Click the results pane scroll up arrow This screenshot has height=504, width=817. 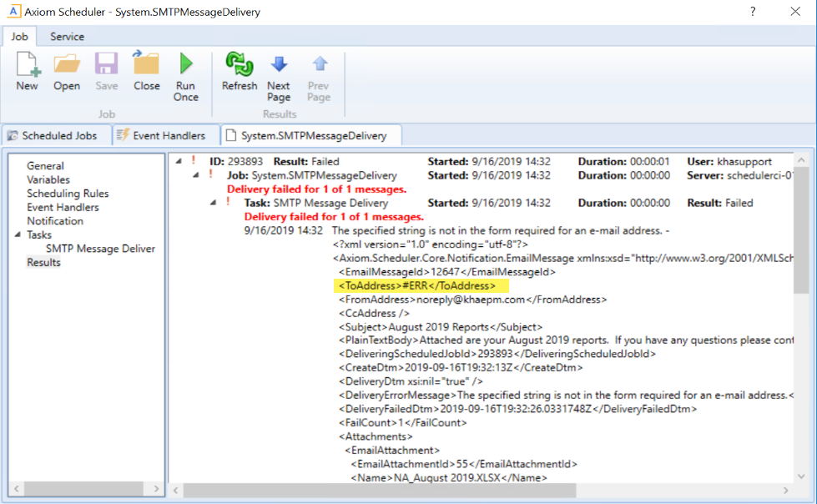click(801, 160)
